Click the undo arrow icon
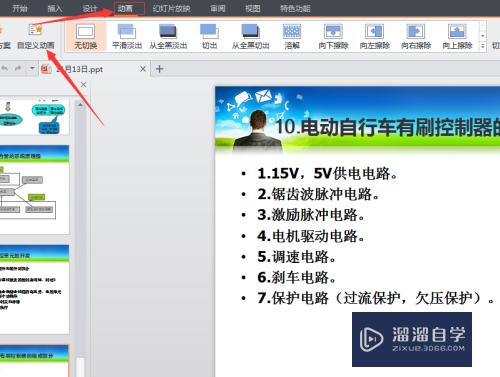Screen dimensions: 500x377 pyautogui.click(x=5, y=68)
